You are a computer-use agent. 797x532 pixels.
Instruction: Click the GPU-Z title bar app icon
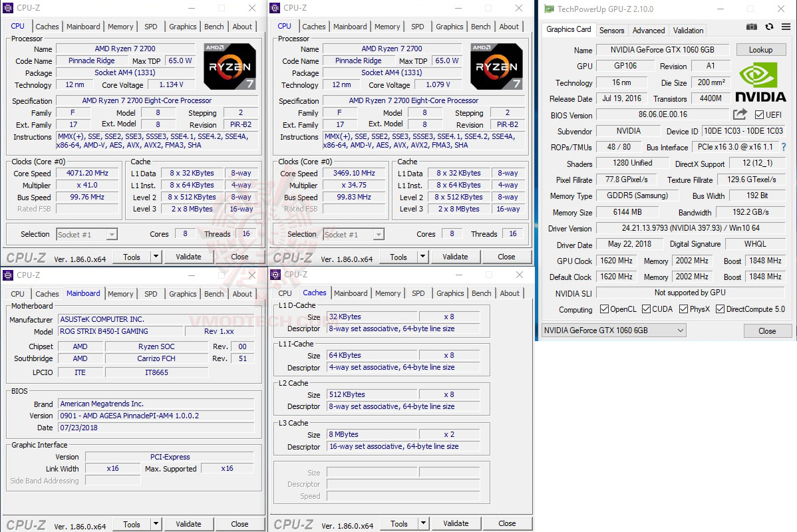coord(549,9)
